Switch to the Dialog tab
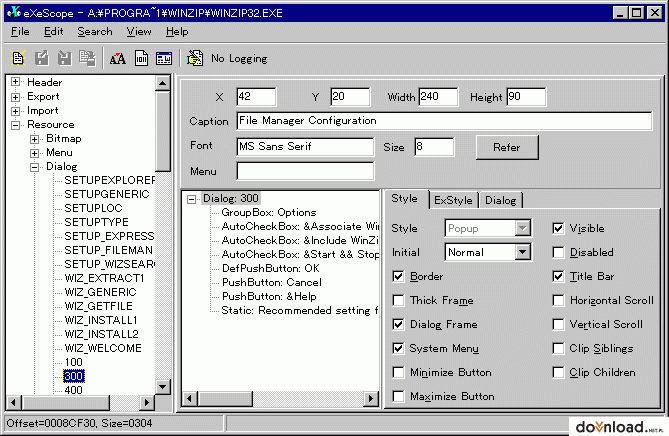 pos(500,200)
